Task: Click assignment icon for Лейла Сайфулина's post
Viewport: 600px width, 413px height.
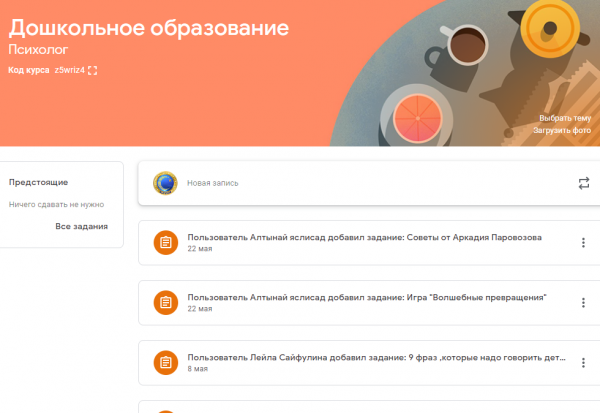Action: [x=165, y=363]
